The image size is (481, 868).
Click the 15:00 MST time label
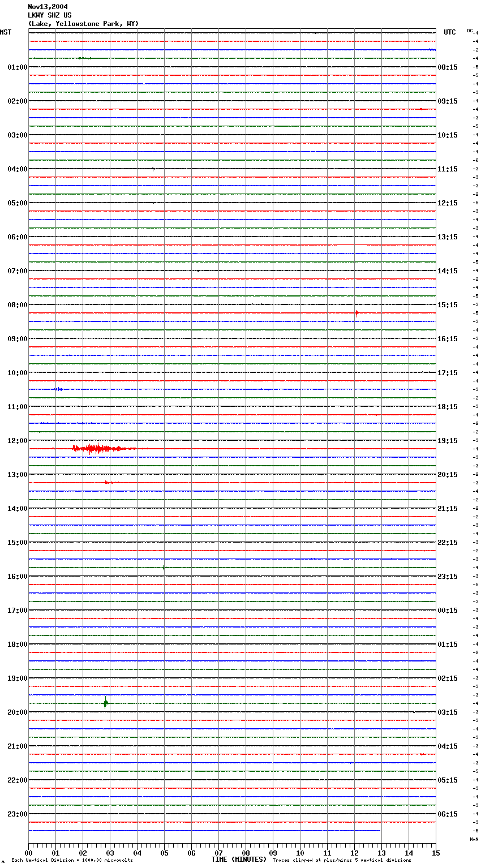[x=17, y=543]
